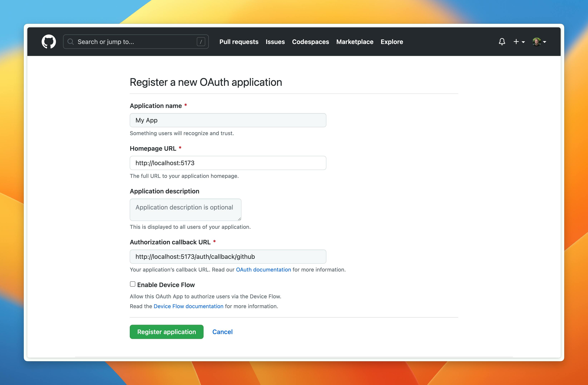This screenshot has height=385, width=588.
Task: Open the Issues page
Action: click(275, 41)
